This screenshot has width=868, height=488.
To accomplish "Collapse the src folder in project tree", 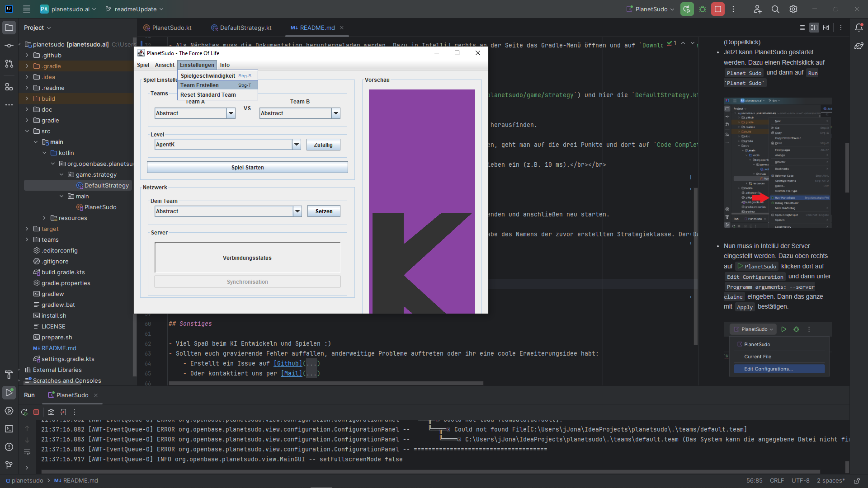I will point(27,131).
